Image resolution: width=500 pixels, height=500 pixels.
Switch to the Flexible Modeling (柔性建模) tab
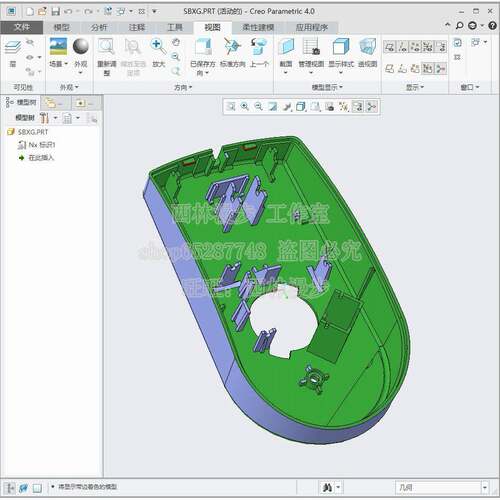[258, 27]
